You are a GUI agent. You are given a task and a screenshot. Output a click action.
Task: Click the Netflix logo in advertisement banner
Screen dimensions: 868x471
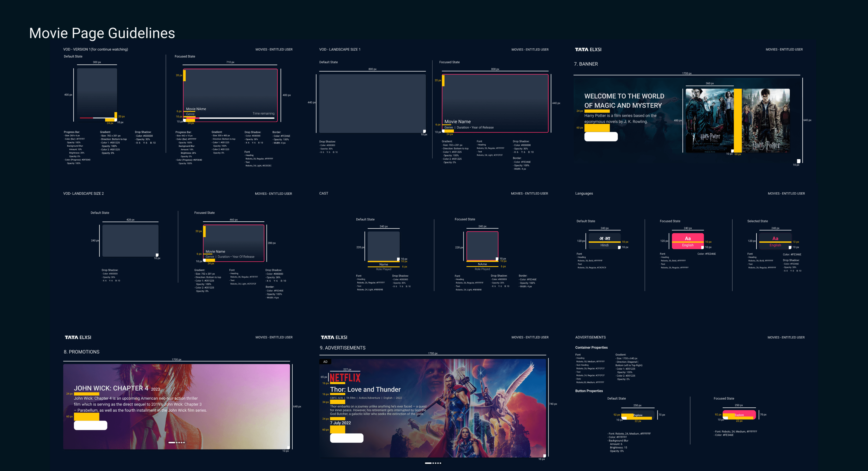coord(345,377)
